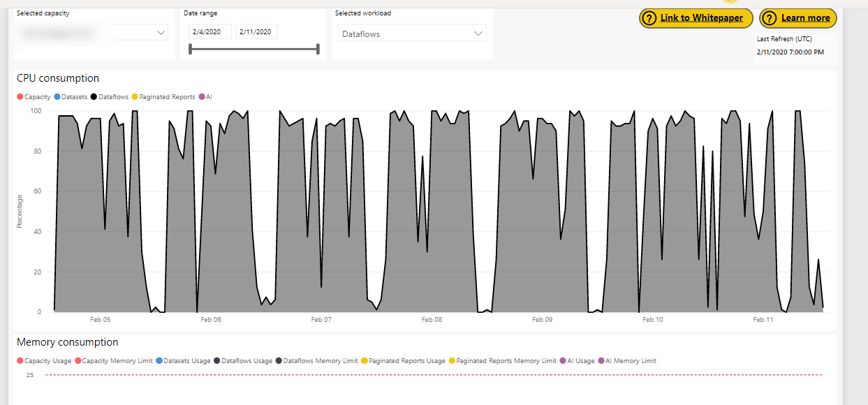
Task: Toggle Datasets legend in CPU consumption chart
Action: tap(71, 97)
